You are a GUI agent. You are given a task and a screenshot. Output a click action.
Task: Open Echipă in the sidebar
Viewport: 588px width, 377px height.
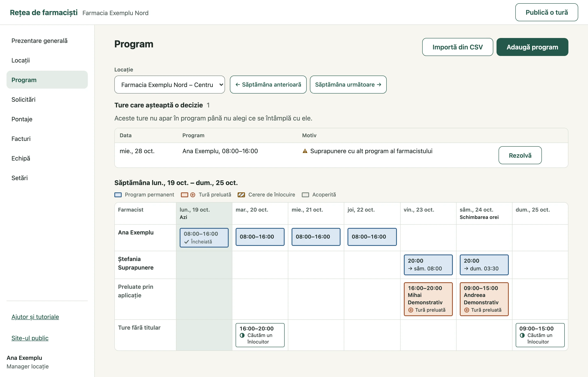(47, 158)
